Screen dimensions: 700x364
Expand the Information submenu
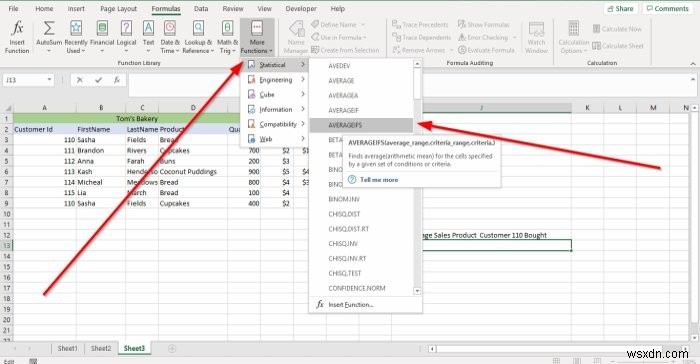pyautogui.click(x=275, y=109)
